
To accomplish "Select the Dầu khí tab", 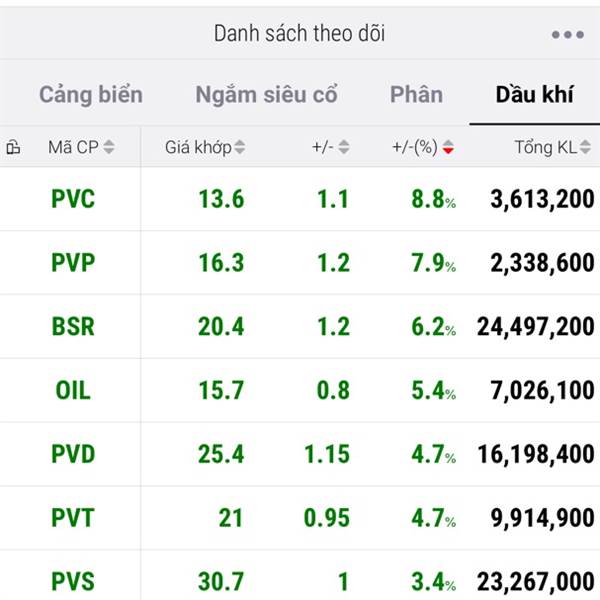I will click(534, 95).
